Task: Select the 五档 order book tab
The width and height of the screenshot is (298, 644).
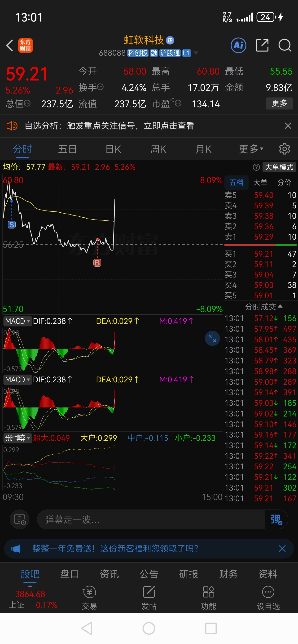Action: [236, 183]
